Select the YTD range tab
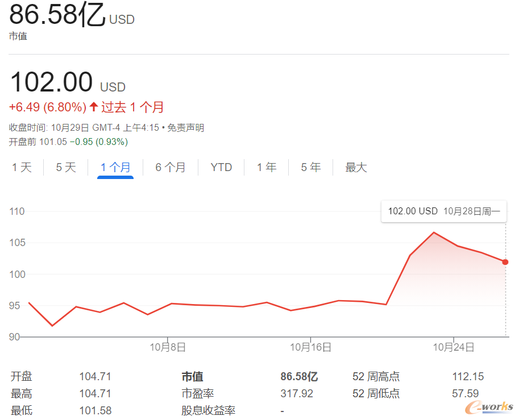The height and width of the screenshot is (420, 519). 221,168
